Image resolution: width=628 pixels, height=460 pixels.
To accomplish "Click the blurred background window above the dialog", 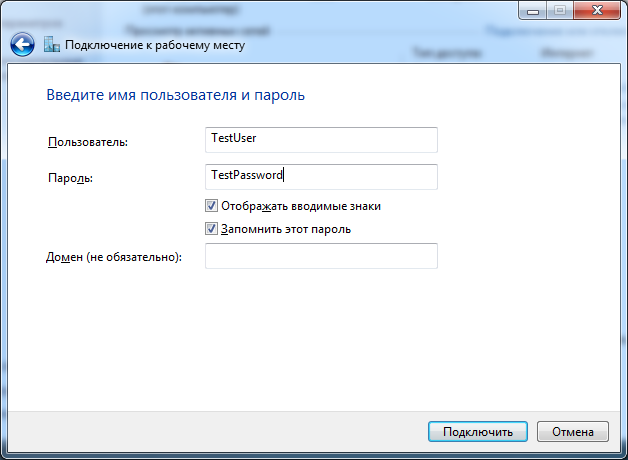I will tap(300, 8).
